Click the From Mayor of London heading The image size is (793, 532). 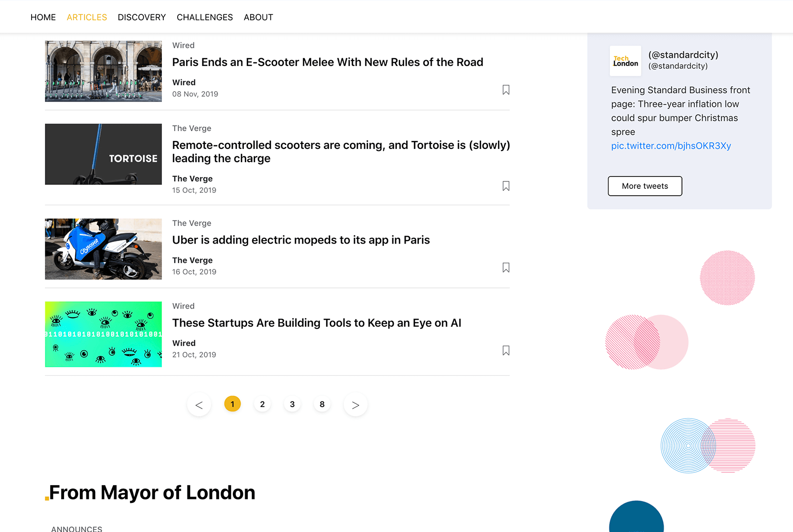(152, 493)
